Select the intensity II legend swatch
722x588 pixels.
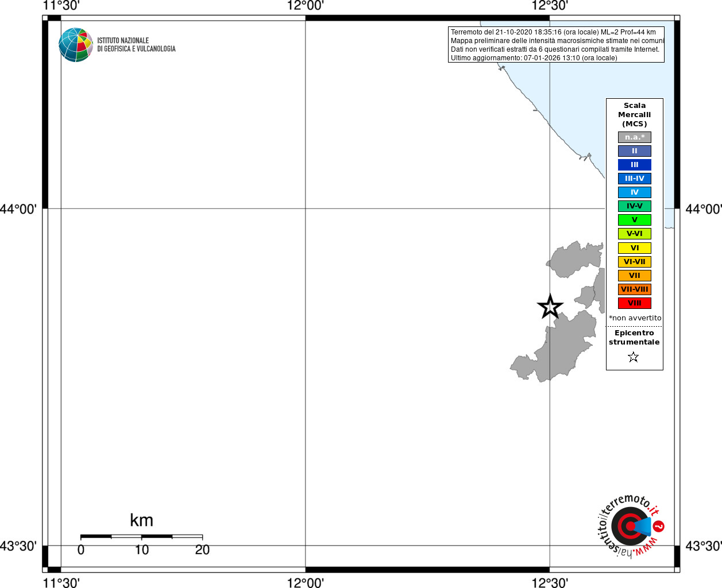pos(635,151)
